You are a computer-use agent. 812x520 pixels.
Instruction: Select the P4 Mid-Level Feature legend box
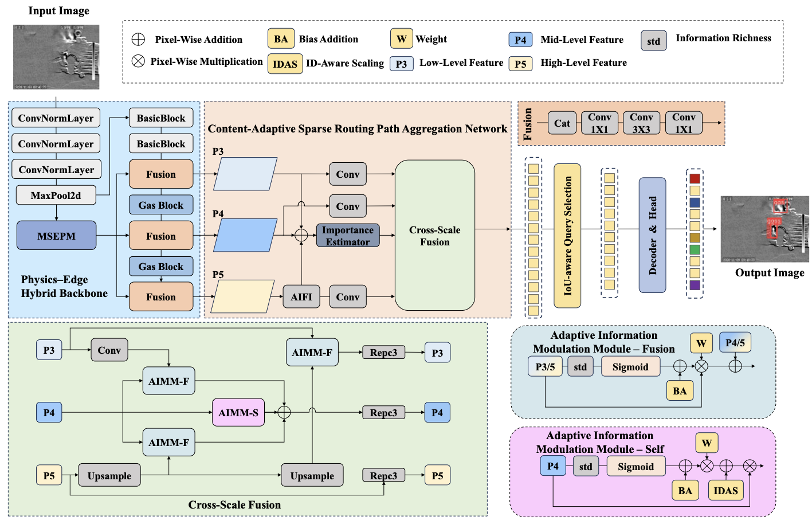(520, 40)
